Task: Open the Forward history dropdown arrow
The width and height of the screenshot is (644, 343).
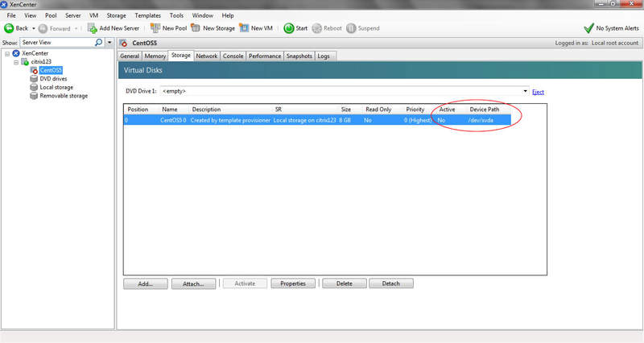Action: (76, 29)
